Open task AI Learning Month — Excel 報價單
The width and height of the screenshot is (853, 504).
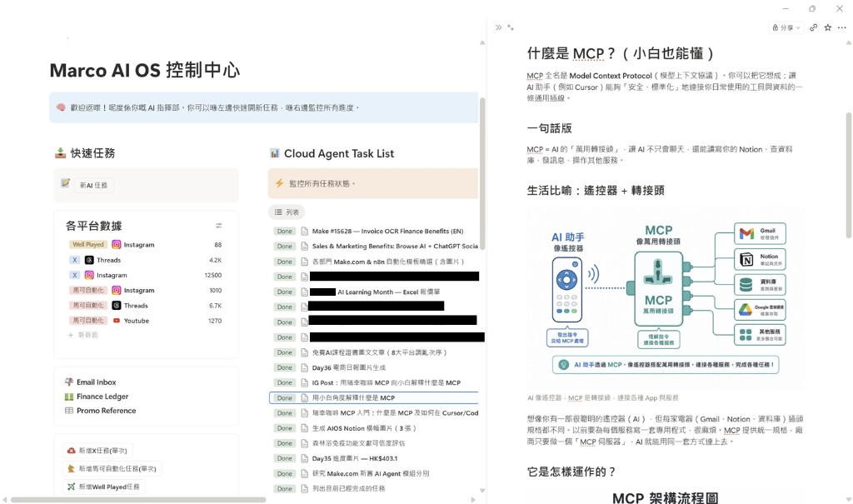tap(388, 292)
